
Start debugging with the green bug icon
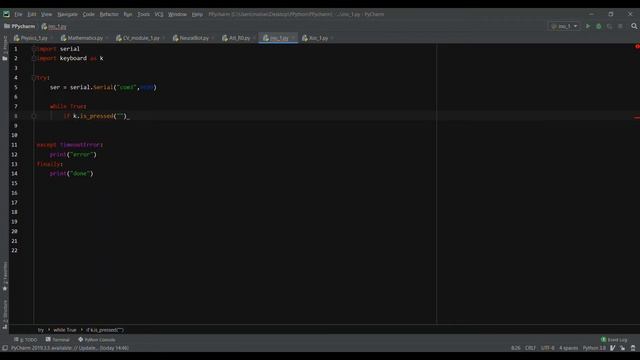click(599, 26)
